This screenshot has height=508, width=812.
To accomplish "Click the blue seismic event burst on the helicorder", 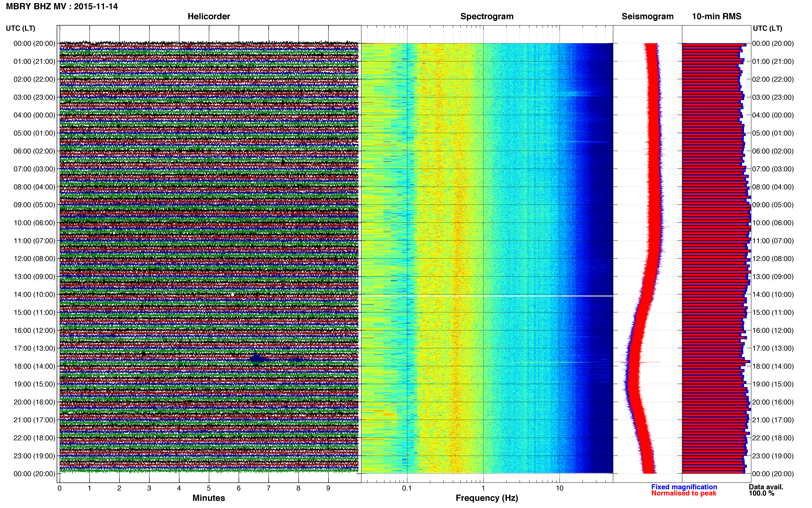I will 257,358.
